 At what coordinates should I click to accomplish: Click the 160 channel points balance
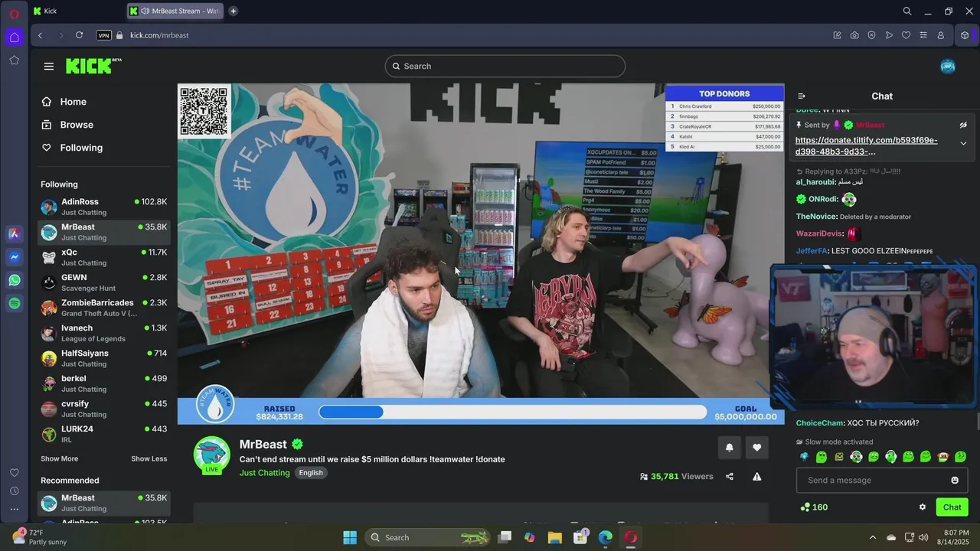coord(814,507)
